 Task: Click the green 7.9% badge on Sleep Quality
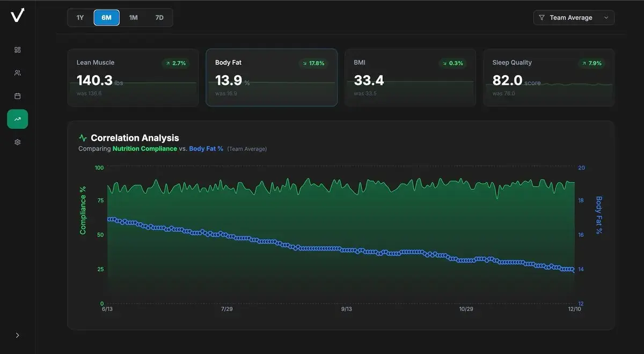591,63
